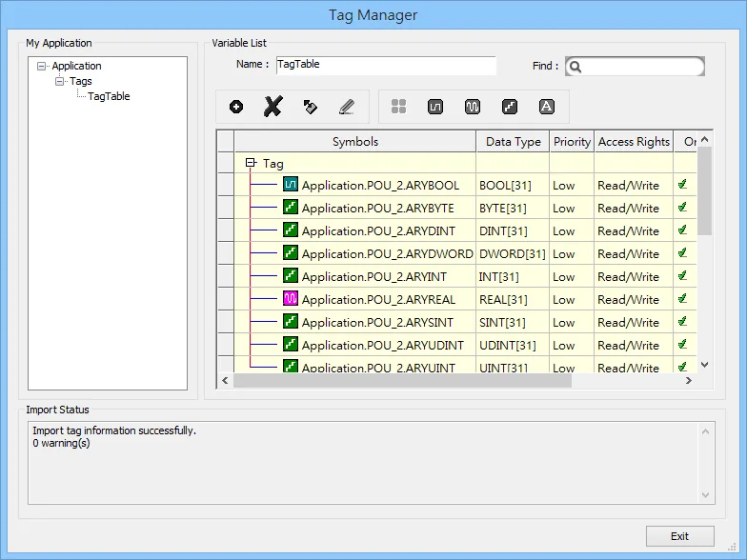Image resolution: width=747 pixels, height=560 pixels.
Task: Click row selector beside ARYDINT row
Action: click(x=226, y=230)
